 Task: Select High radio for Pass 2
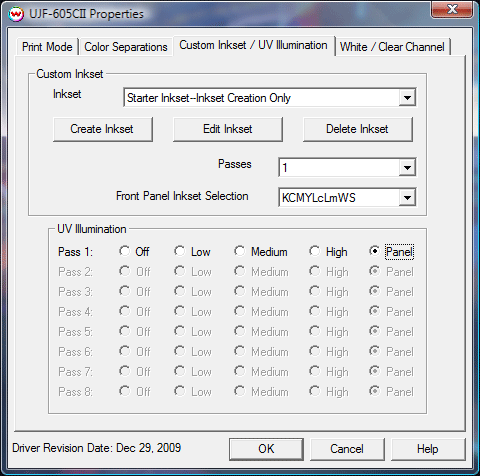tap(315, 271)
